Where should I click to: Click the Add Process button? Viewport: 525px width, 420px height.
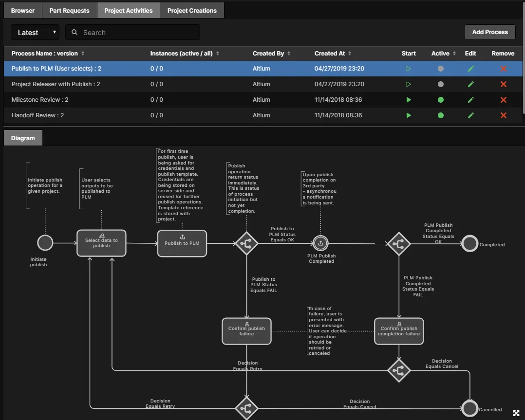[x=490, y=32]
